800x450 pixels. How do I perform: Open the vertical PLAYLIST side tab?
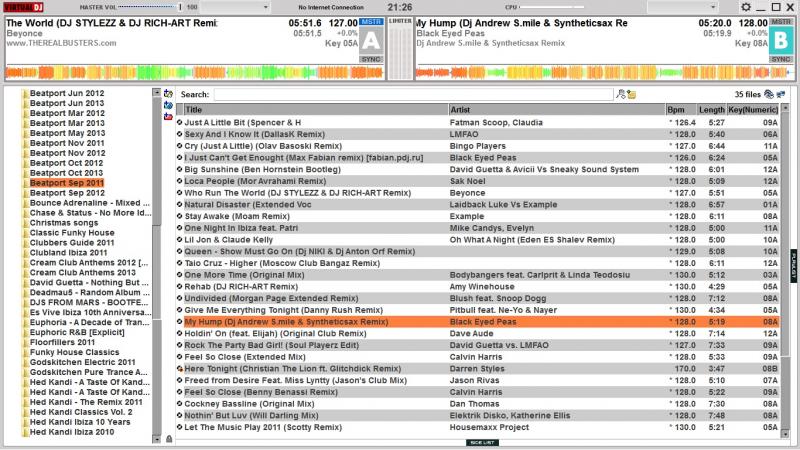point(794,265)
